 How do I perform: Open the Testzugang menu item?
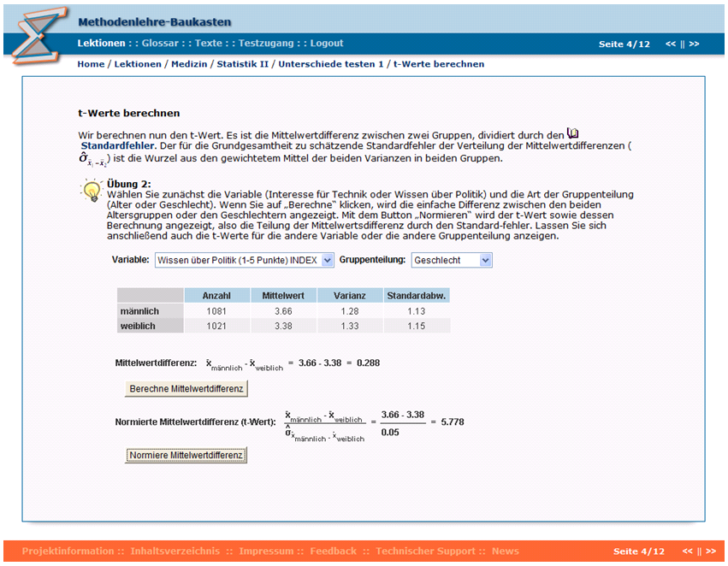[266, 43]
